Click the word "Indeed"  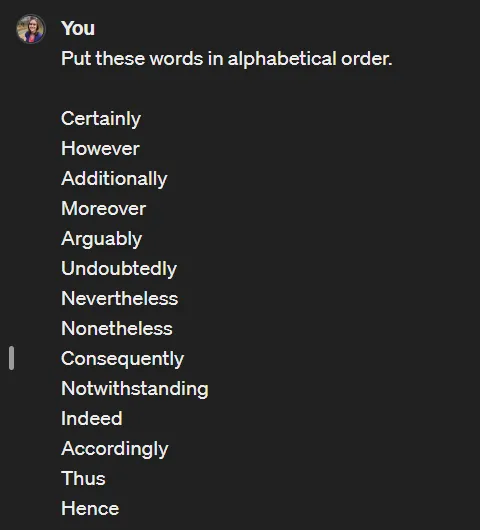coord(92,418)
